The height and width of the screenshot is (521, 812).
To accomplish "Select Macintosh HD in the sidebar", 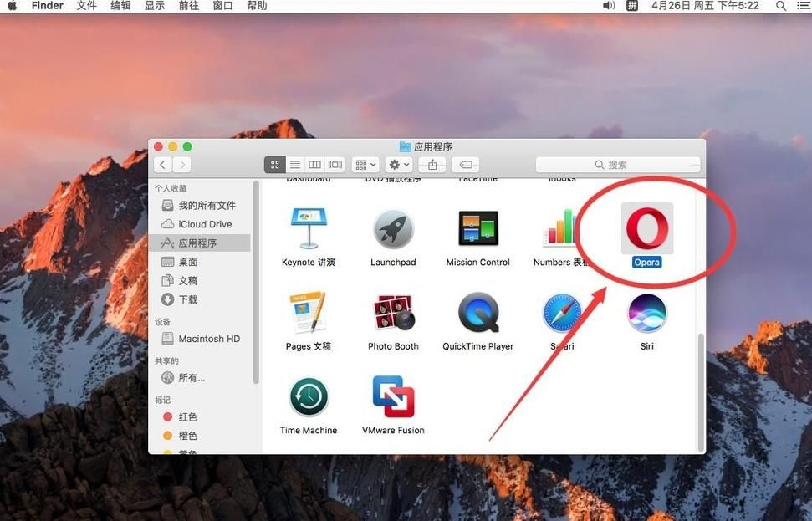I will coord(199,339).
